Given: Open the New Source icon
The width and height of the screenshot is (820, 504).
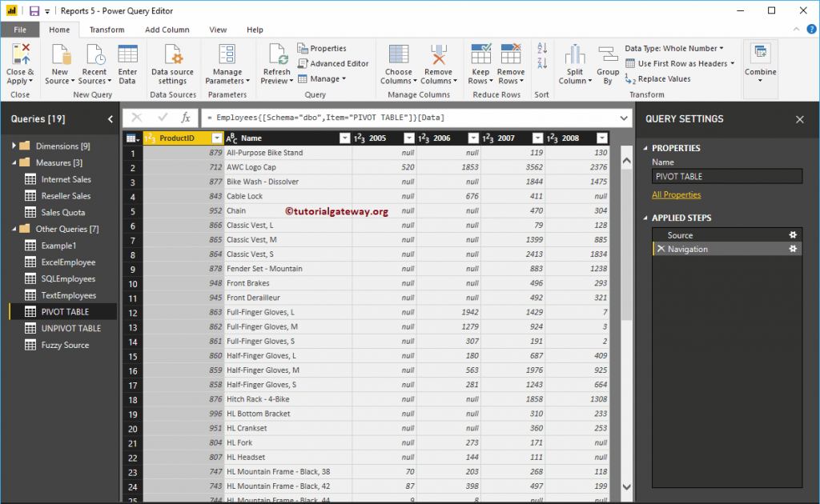Looking at the screenshot, I should click(x=60, y=54).
